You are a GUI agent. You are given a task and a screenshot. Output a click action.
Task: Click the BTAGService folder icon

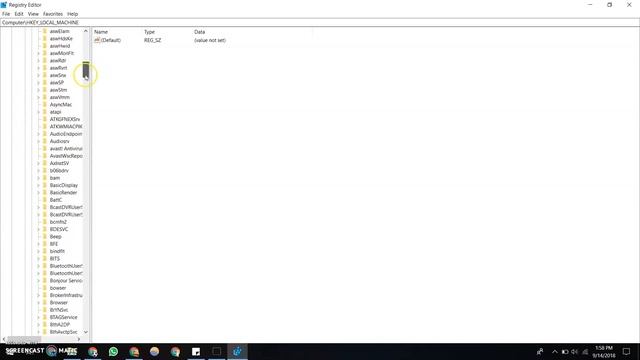[45, 317]
